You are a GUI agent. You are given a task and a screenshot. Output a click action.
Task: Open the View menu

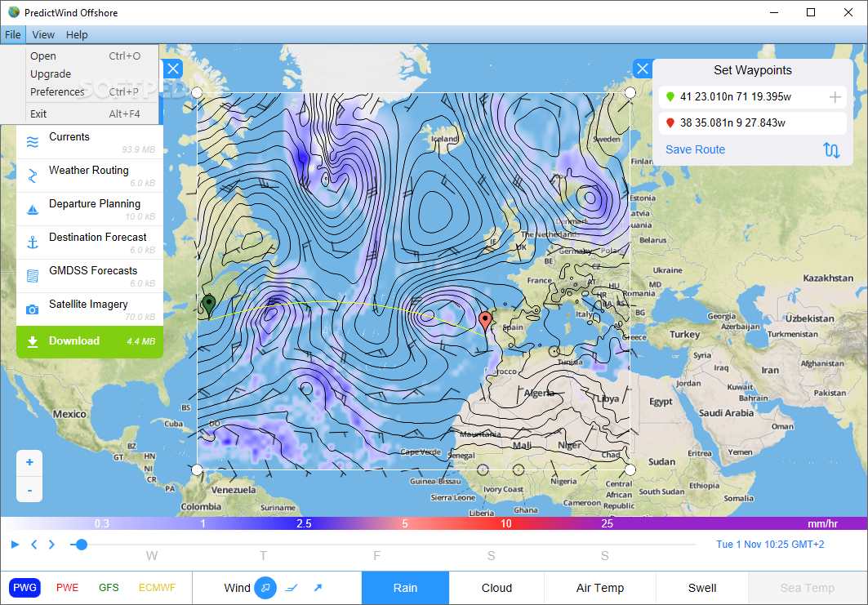43,34
